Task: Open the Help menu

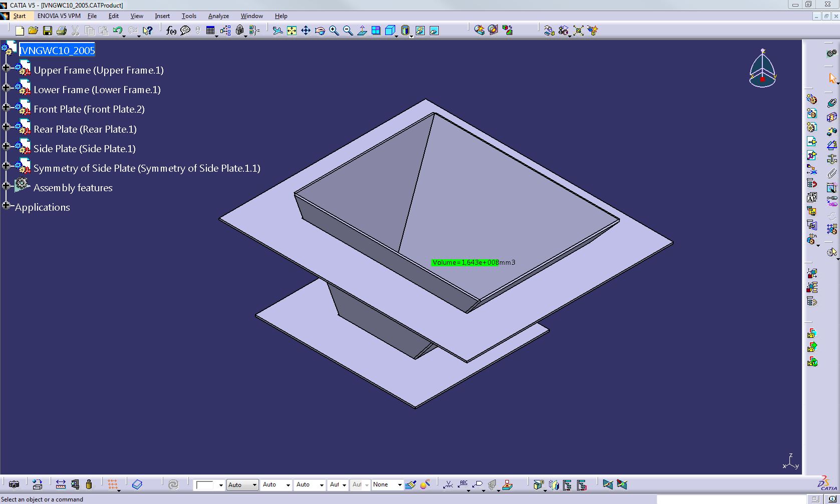Action: [281, 16]
